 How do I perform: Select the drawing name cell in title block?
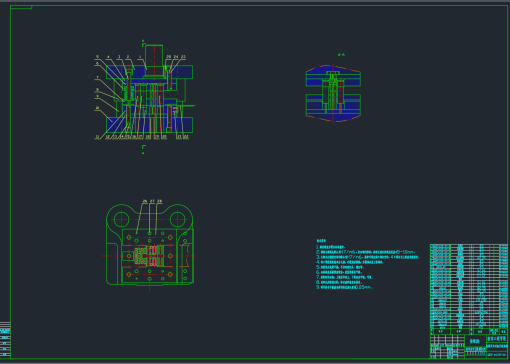tap(475, 341)
